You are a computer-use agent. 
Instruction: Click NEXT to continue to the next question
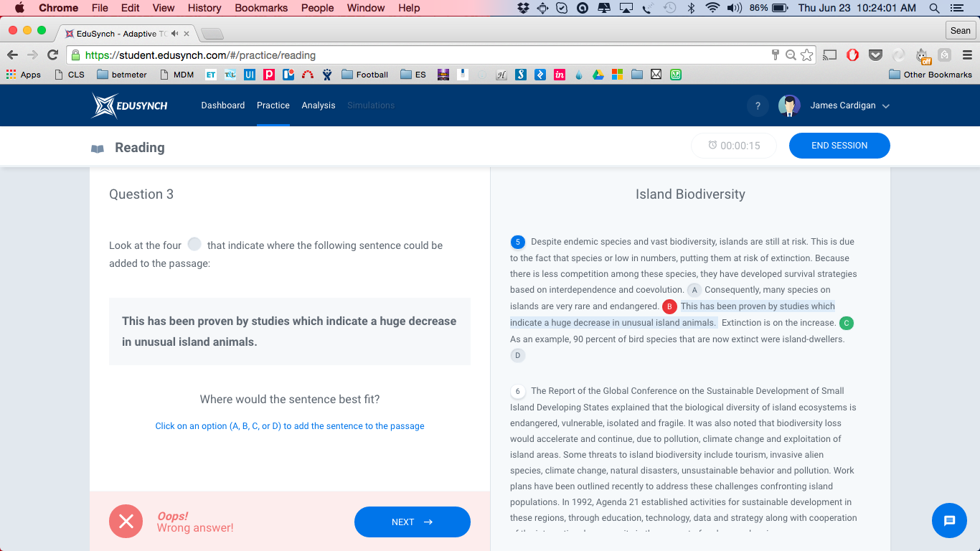click(x=412, y=522)
